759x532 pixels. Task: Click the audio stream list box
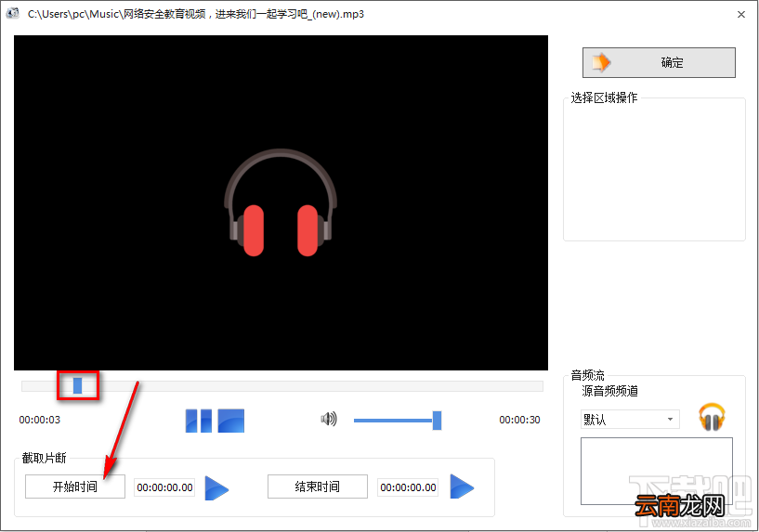[657, 471]
